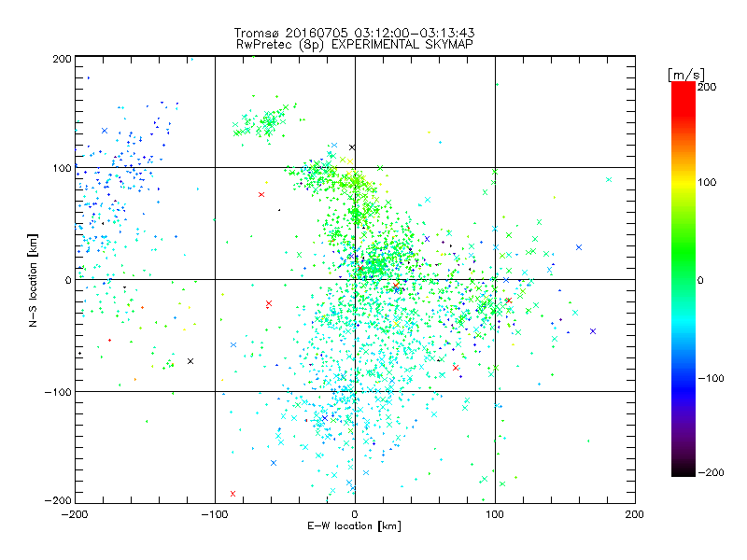Click the y-axis tick label '100'

pos(62,169)
